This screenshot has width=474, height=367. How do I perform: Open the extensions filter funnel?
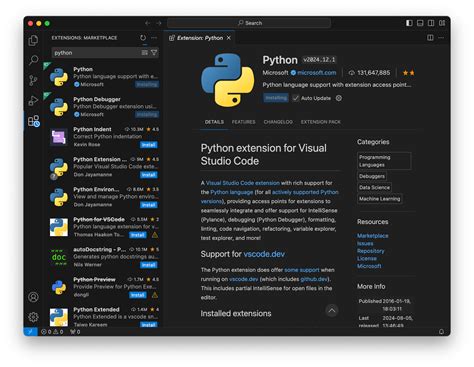pyautogui.click(x=154, y=53)
